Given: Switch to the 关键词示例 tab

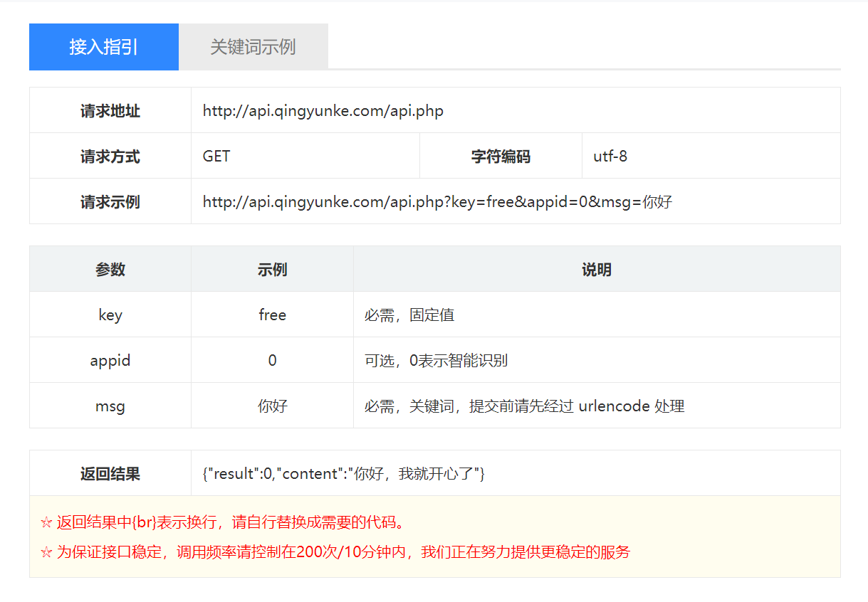Looking at the screenshot, I should point(253,47).
